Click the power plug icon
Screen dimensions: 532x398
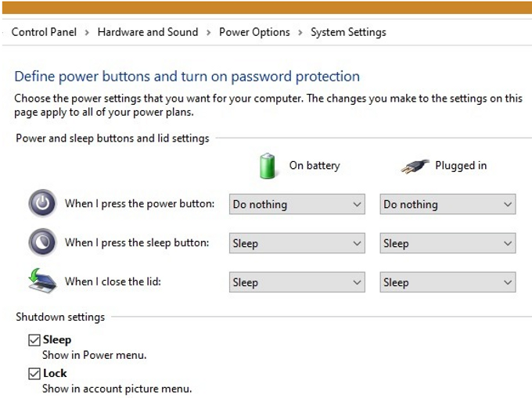point(415,166)
